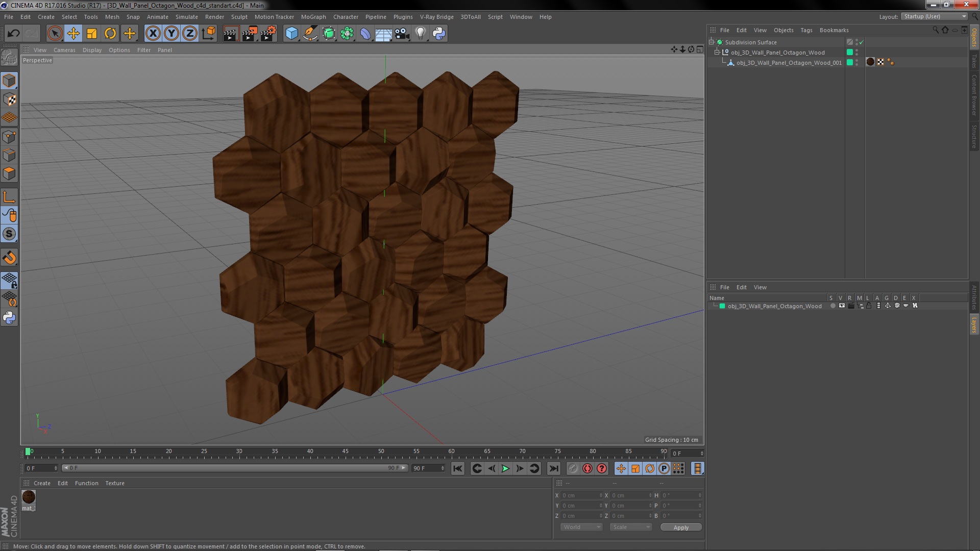The height and width of the screenshot is (551, 980).
Task: Open Material Manager Texture menu
Action: (115, 483)
